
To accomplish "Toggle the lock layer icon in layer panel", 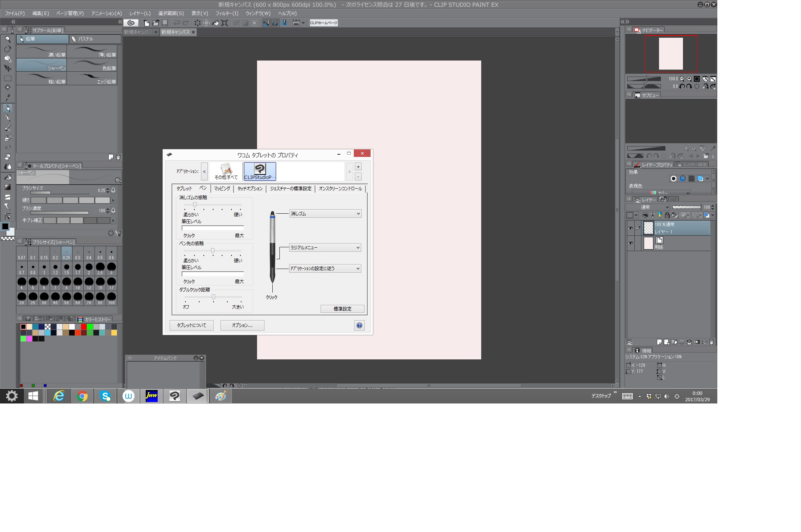I will coord(667,215).
